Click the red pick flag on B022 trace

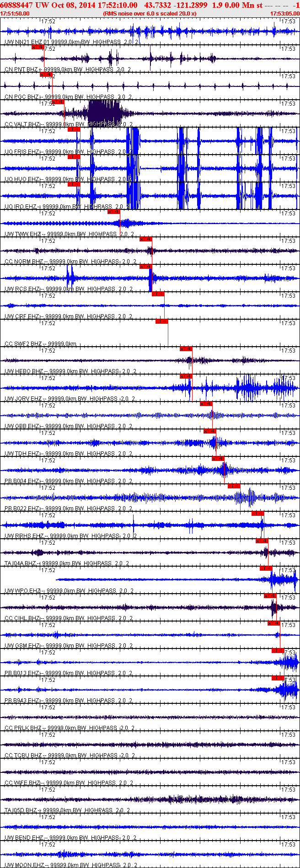(234, 486)
